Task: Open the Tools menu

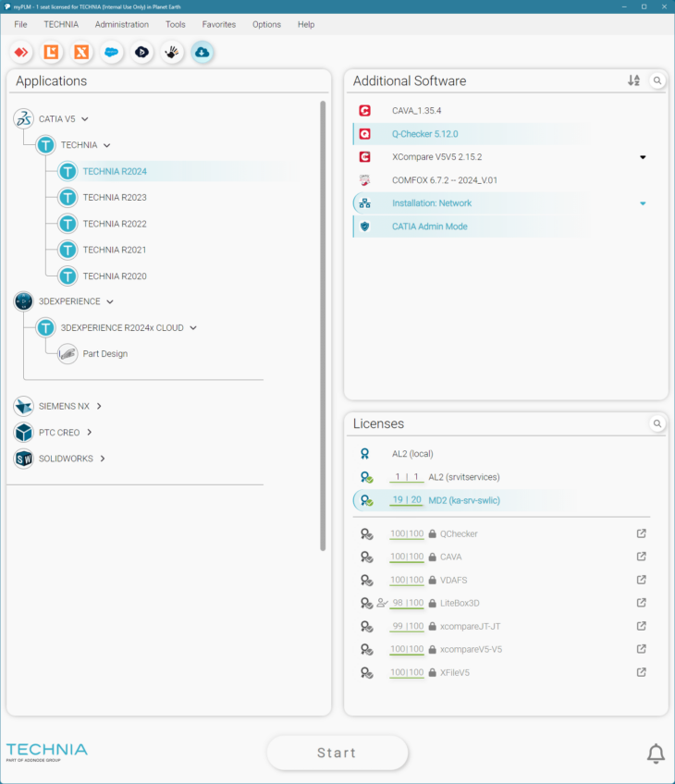Action: coord(176,24)
